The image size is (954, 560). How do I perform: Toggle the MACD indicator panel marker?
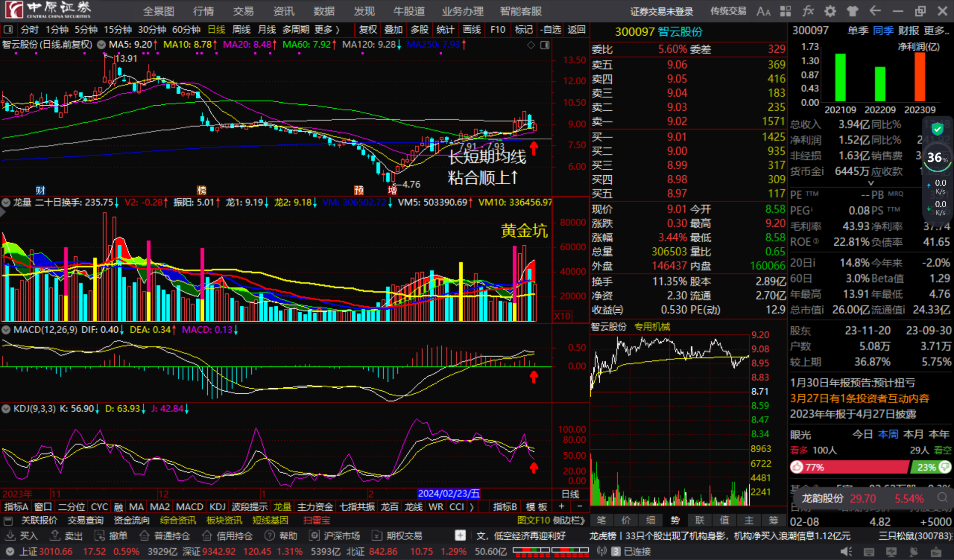coord(6,330)
